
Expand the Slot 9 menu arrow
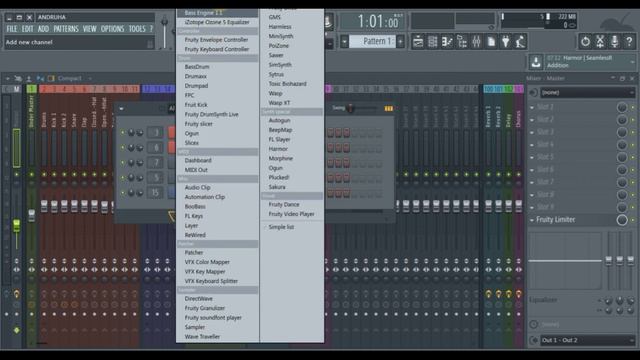532,207
